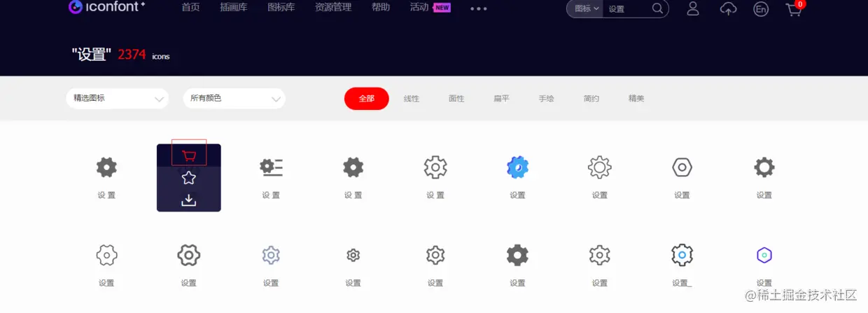Open the user profile icon

[x=693, y=8]
